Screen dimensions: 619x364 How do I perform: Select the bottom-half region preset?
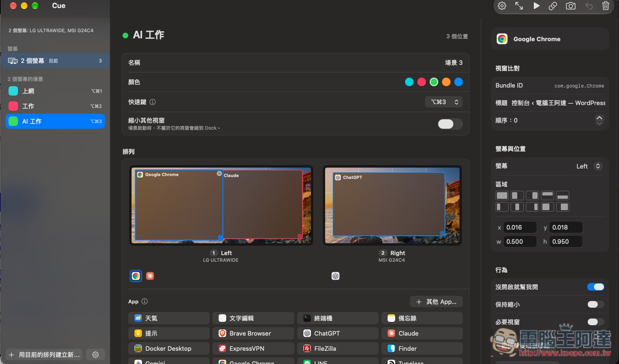[563, 195]
